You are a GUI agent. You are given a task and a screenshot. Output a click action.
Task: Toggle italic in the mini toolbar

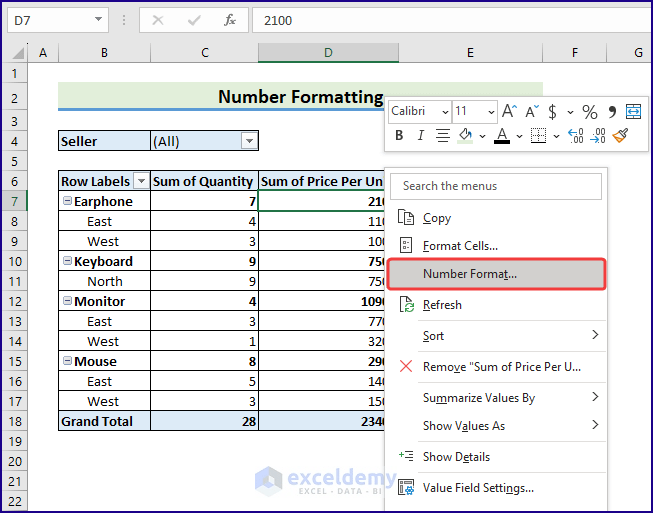pos(421,135)
